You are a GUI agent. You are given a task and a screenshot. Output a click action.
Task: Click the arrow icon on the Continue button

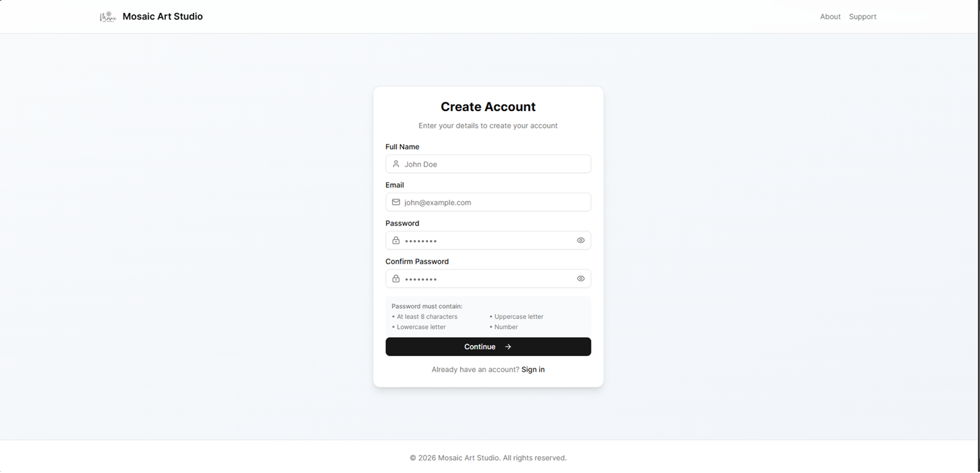(x=508, y=346)
